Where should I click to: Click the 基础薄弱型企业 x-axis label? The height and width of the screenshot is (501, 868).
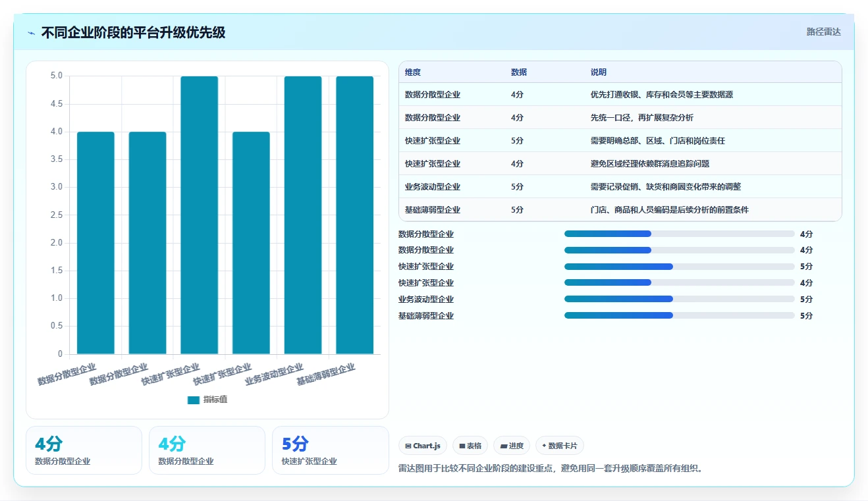click(x=326, y=374)
